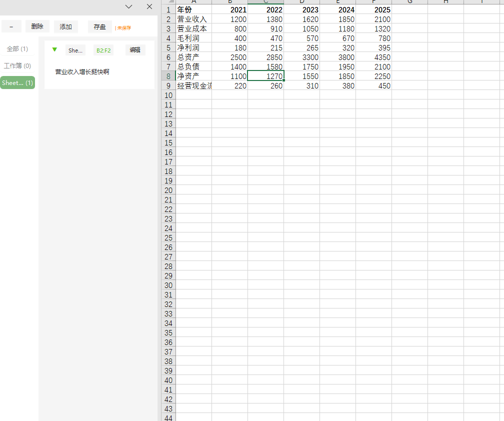Select the 营业成本 row label cell

pos(194,28)
